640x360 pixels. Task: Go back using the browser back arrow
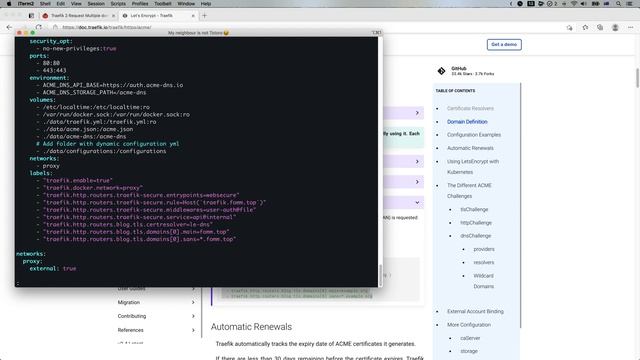pyautogui.click(x=9, y=27)
